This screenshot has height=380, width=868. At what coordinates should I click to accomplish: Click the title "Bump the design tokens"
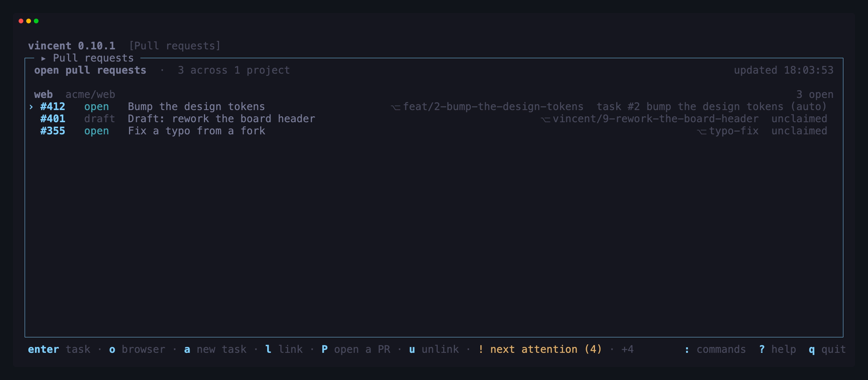[x=196, y=107]
